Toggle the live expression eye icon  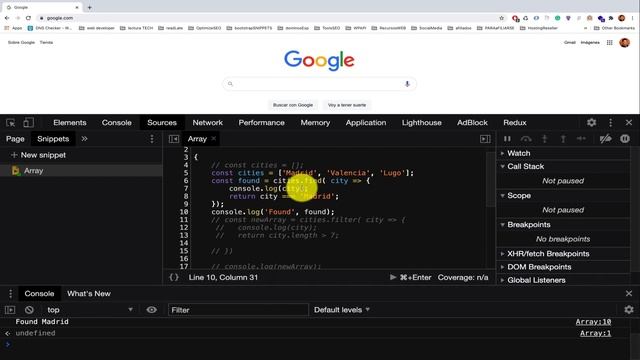coord(151,310)
